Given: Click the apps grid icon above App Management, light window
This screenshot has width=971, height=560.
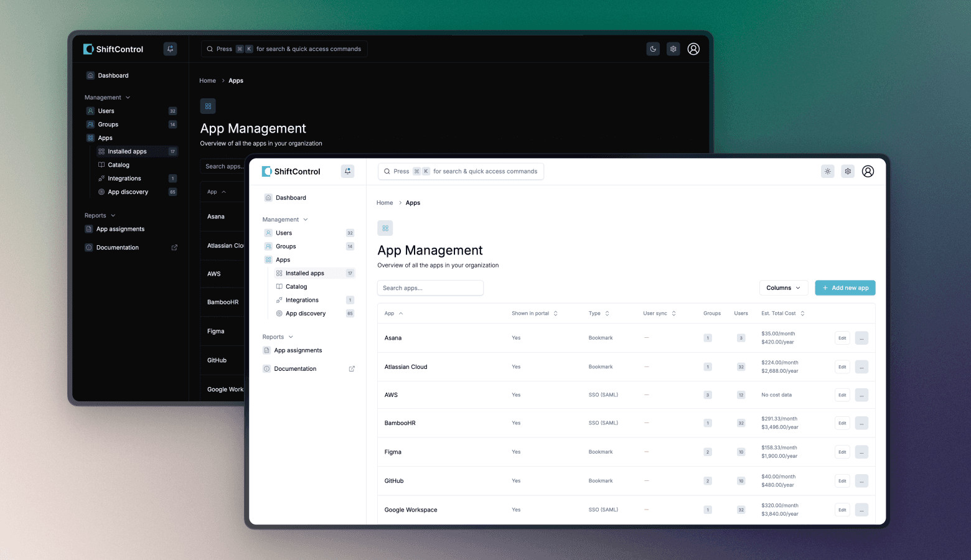Looking at the screenshot, I should [385, 228].
